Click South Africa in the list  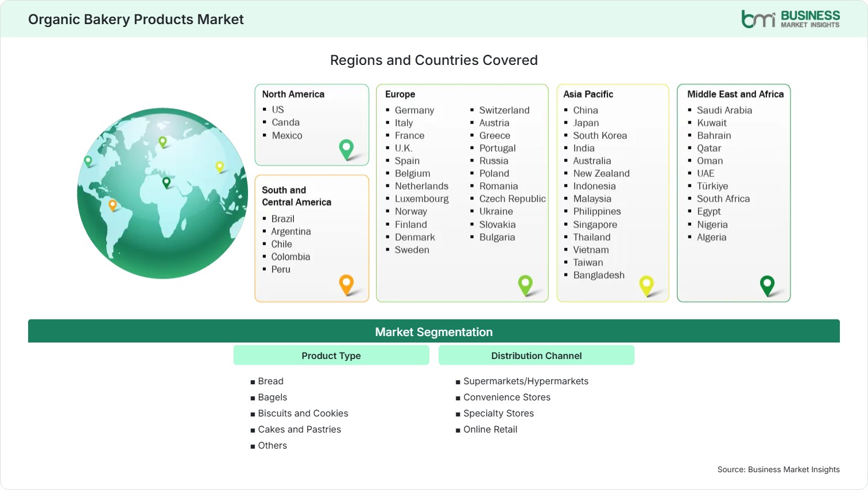coord(723,199)
